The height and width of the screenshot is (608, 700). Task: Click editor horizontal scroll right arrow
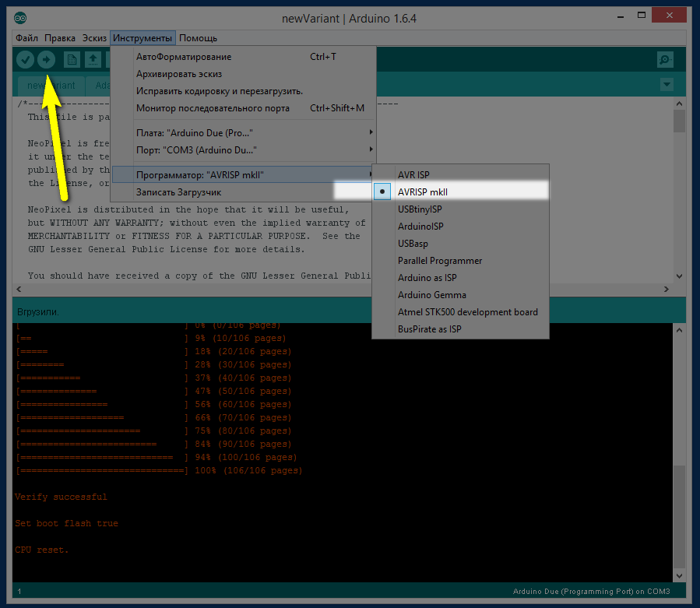click(667, 289)
